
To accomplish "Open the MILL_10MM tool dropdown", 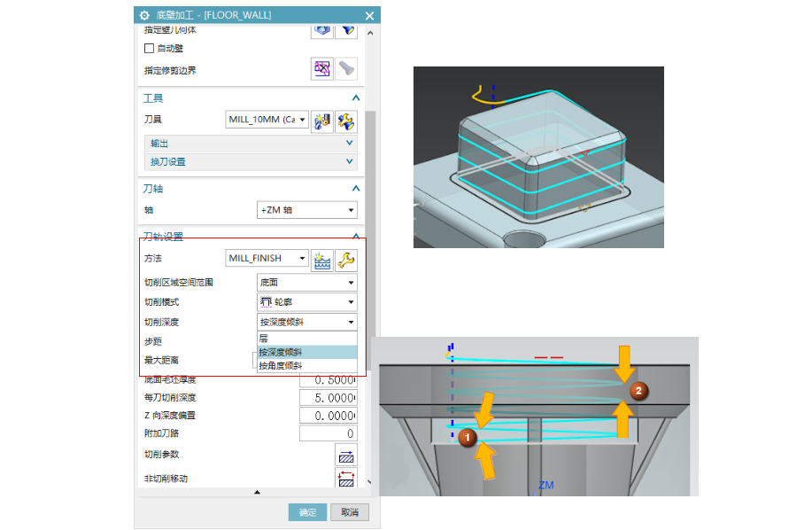I will pos(267,120).
